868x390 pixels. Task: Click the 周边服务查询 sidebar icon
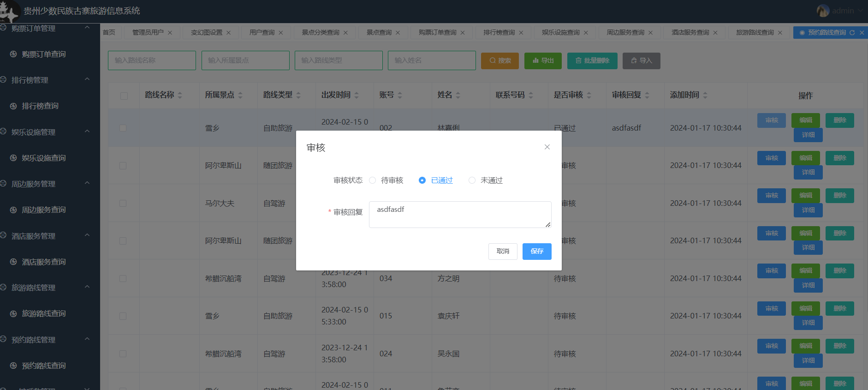[x=13, y=210]
